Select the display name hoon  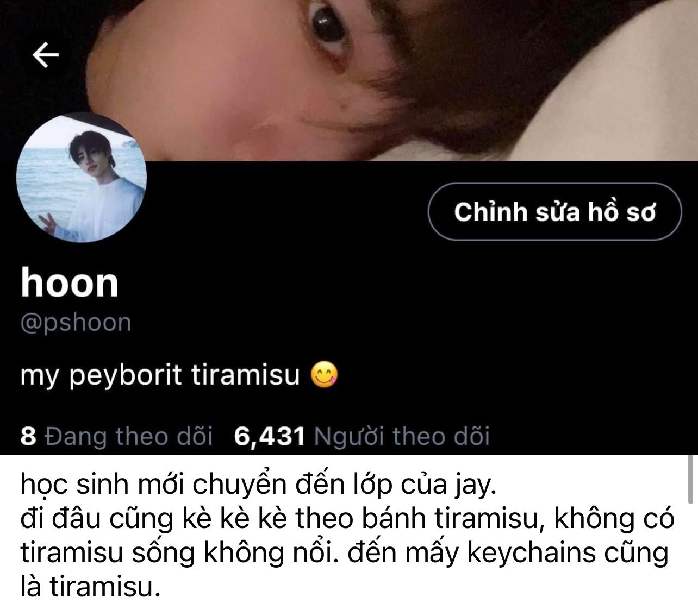click(70, 283)
